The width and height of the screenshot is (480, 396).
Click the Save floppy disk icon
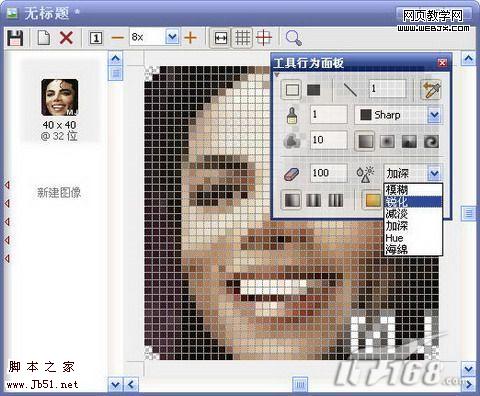15,38
